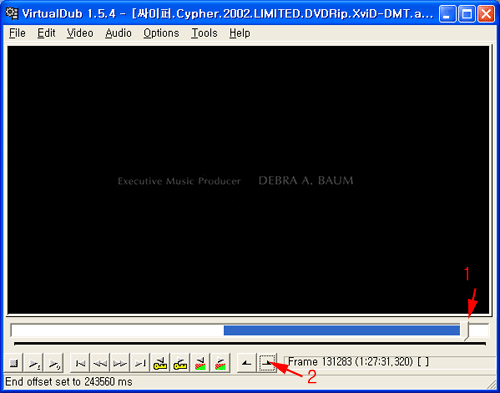500x393 pixels.
Task: Play the input video preview
Action: (34, 363)
